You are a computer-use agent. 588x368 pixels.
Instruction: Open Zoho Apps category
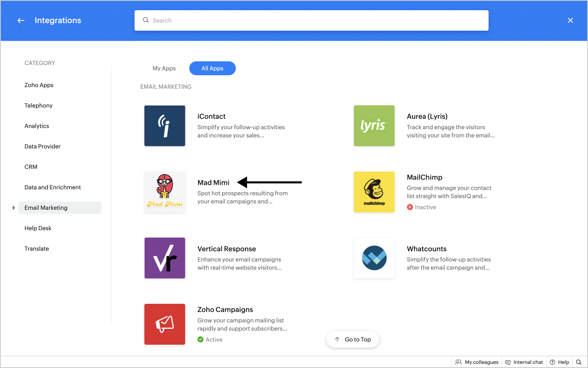pyautogui.click(x=39, y=85)
